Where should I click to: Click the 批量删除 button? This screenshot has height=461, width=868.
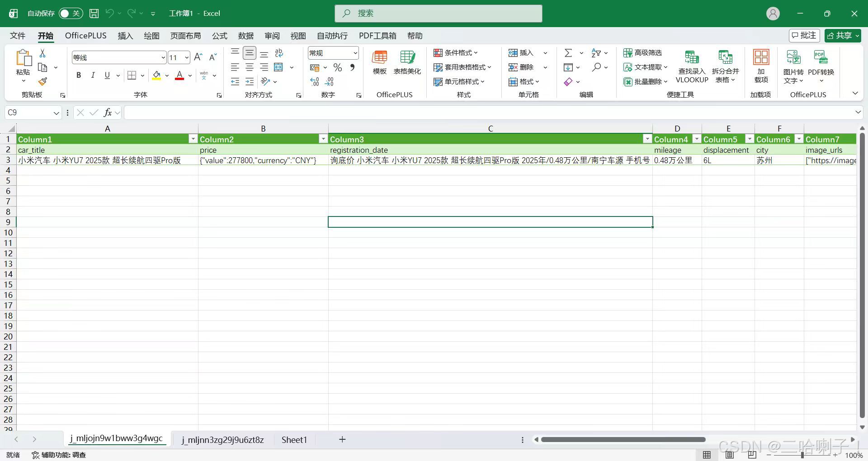pyautogui.click(x=646, y=82)
